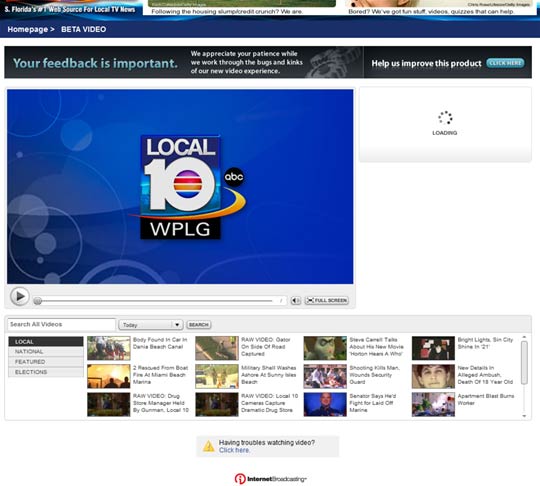Screen dimensions: 540x486
Task: Open New Details In Alleged Ambush thumbnail
Action: point(433,376)
